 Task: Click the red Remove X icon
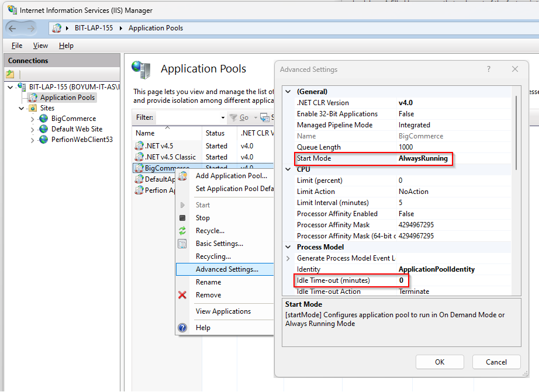[182, 295]
